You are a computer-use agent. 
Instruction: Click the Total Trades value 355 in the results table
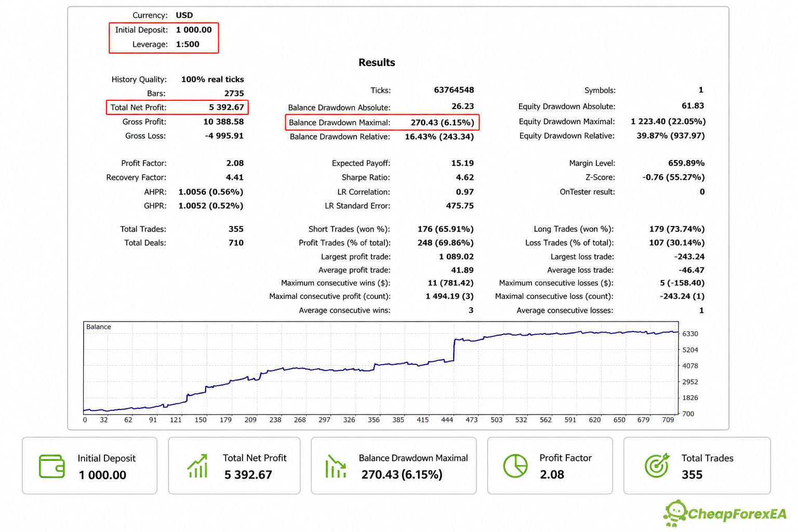(x=236, y=229)
